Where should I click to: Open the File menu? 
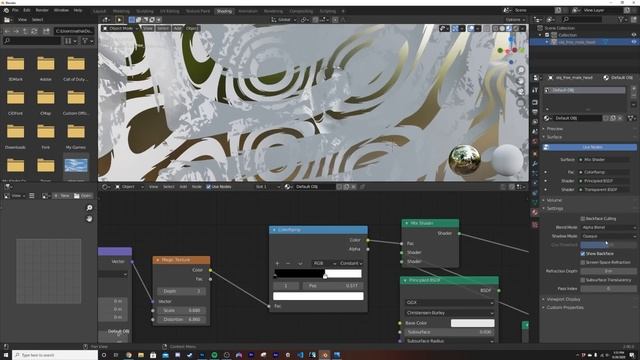[15, 10]
